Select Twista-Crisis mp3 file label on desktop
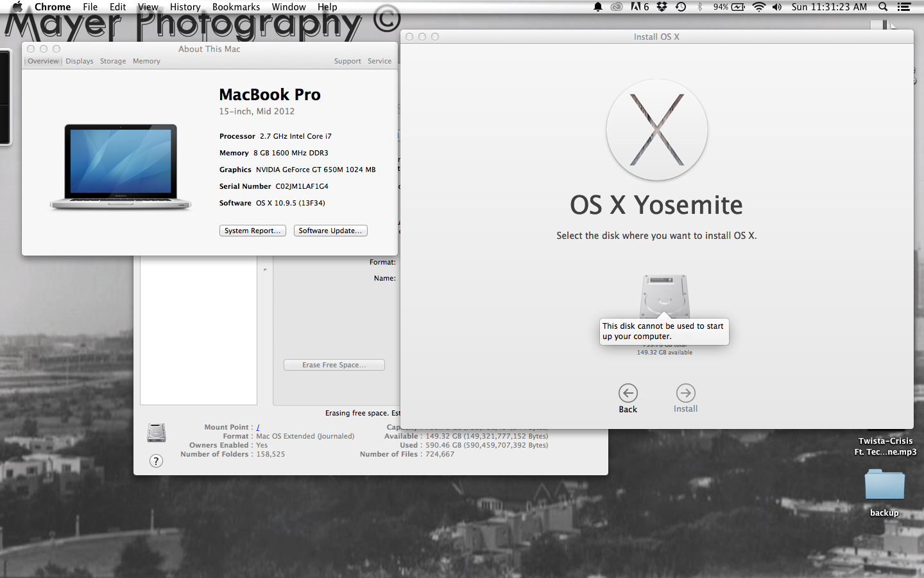This screenshot has width=924, height=578. (x=886, y=446)
